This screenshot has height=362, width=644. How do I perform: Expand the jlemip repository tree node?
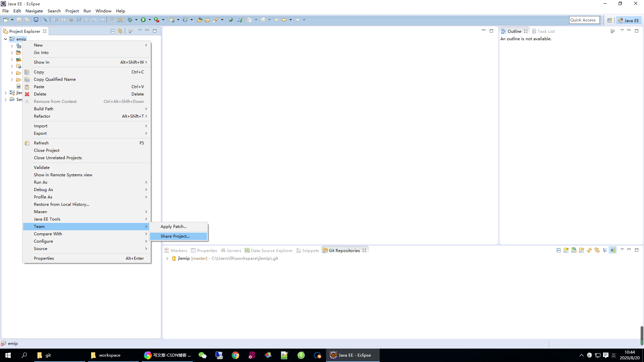tap(167, 258)
